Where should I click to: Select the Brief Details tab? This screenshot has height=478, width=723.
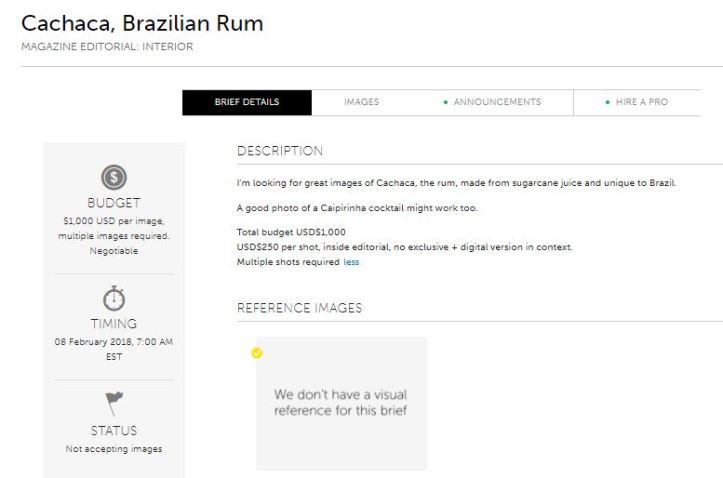coord(246,102)
